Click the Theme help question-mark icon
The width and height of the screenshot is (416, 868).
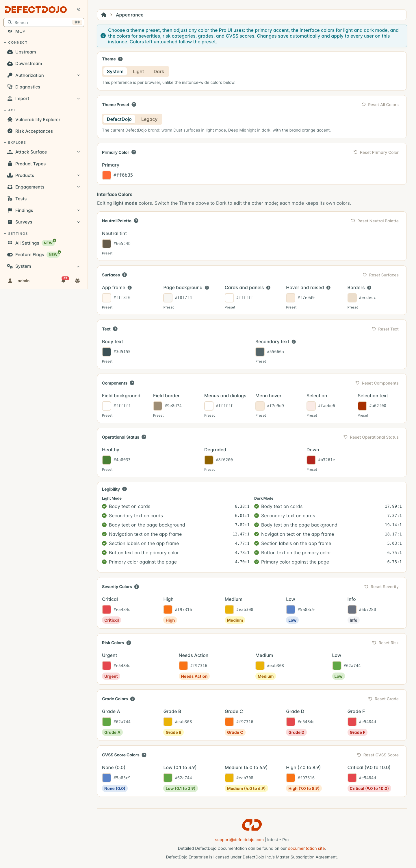(120, 59)
